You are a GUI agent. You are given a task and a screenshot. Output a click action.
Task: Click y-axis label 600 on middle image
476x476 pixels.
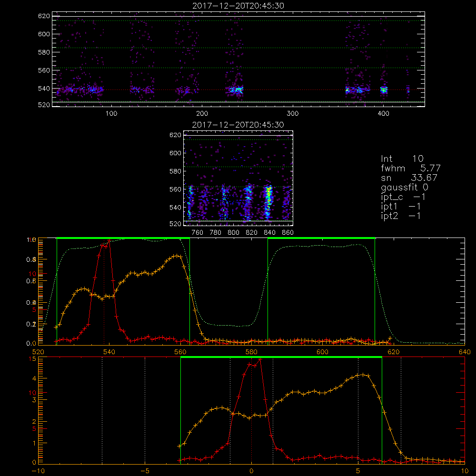coord(175,153)
